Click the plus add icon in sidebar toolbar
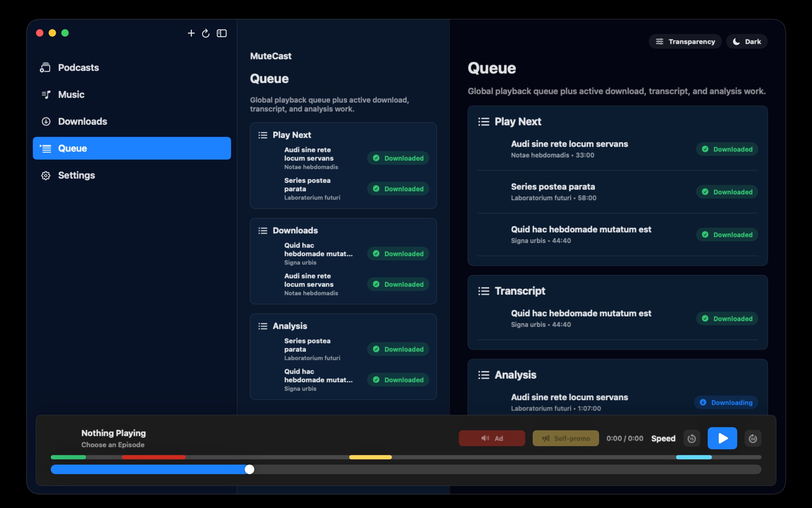The width and height of the screenshot is (812, 508). 191,33
